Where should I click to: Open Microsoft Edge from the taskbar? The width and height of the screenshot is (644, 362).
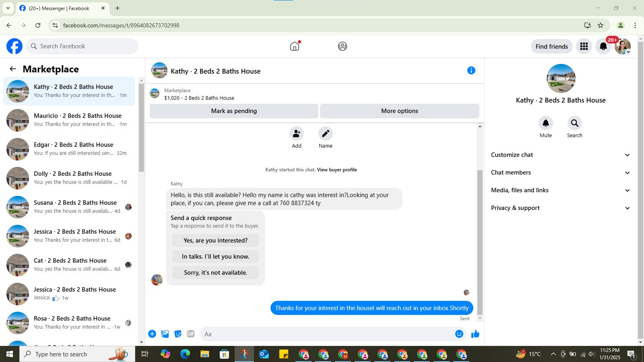(x=185, y=354)
